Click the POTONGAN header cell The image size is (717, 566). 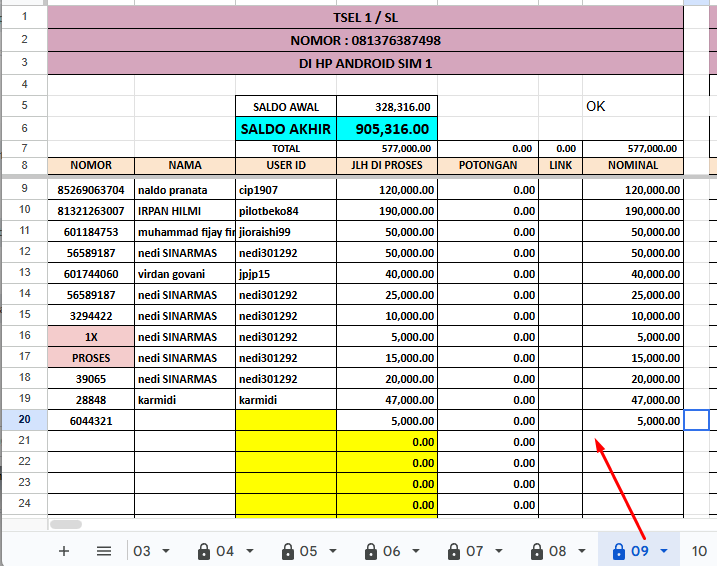coord(488,166)
